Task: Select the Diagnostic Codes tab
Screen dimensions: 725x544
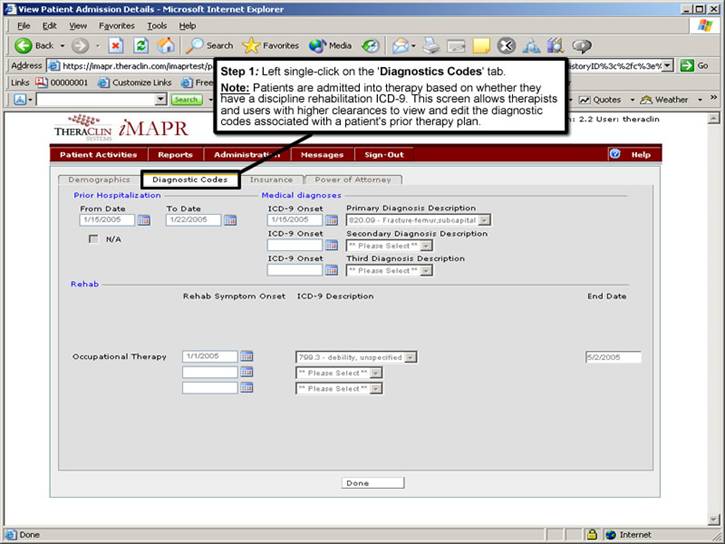Action: pos(189,180)
